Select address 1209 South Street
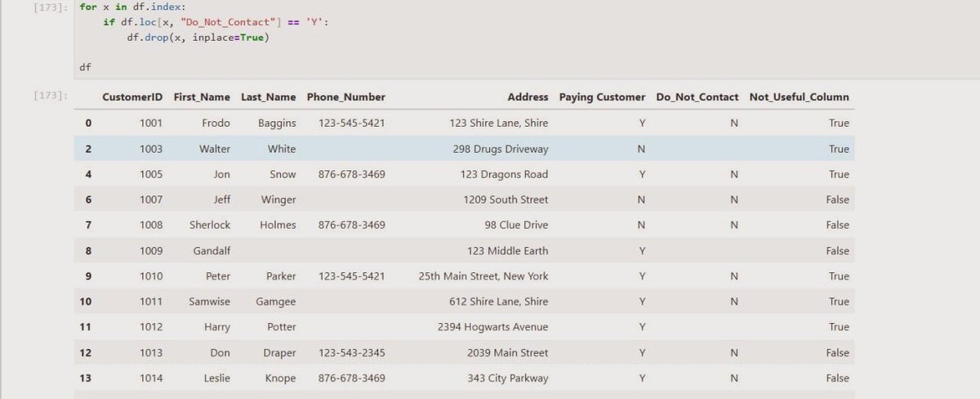Viewport: 980px width, 399px height. 506,199
